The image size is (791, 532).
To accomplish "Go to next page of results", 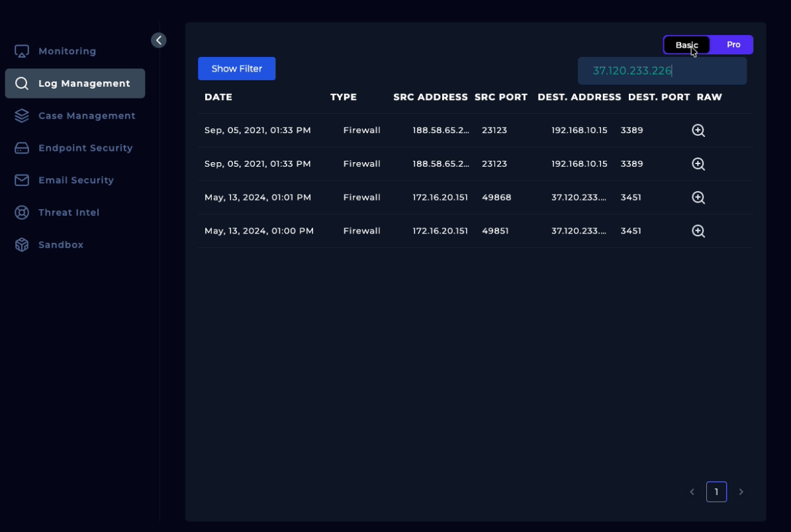I will click(741, 492).
